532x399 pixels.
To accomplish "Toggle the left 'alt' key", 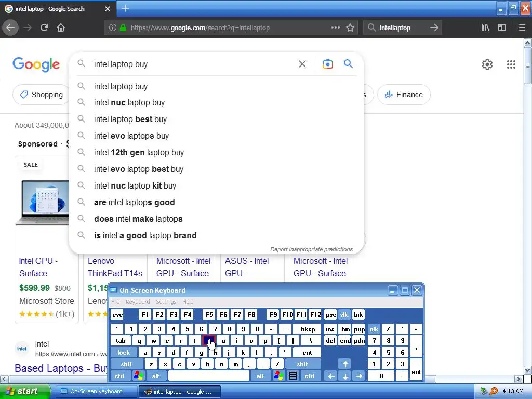I will tap(156, 376).
